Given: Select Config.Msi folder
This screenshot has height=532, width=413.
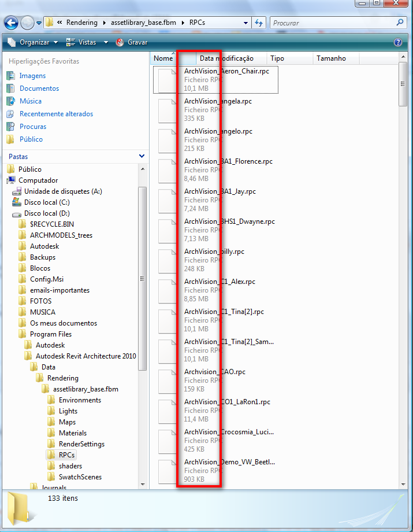Looking at the screenshot, I should tap(46, 279).
